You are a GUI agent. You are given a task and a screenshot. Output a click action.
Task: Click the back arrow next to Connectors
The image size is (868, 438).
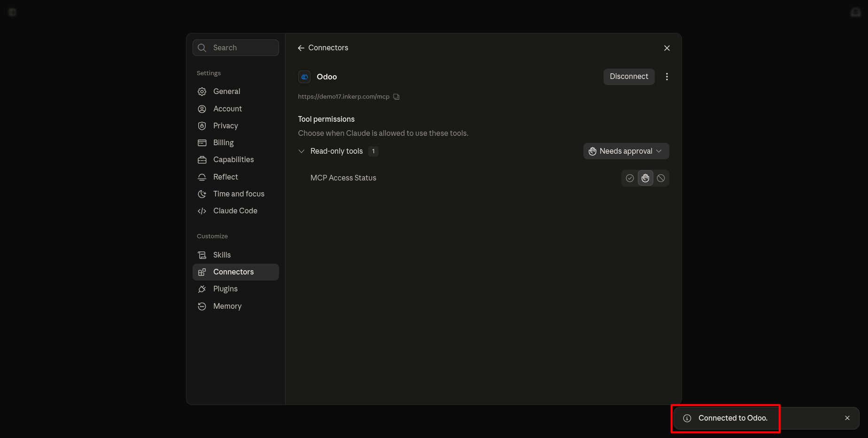pyautogui.click(x=301, y=48)
